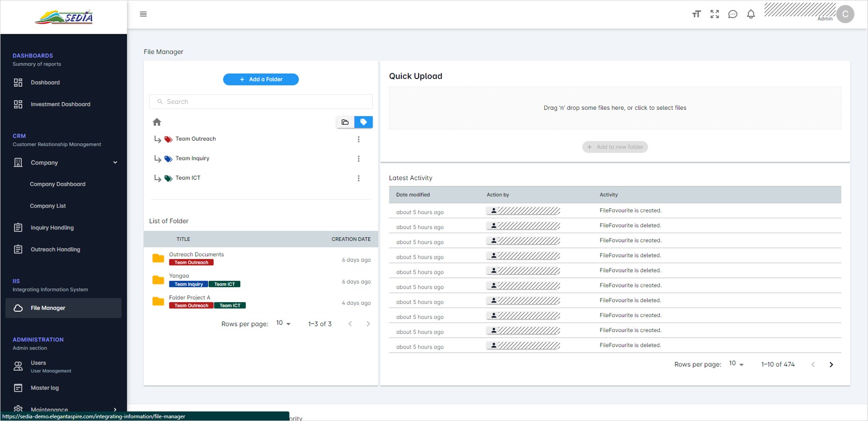Go to home folder icon
868x421 pixels.
coord(157,122)
